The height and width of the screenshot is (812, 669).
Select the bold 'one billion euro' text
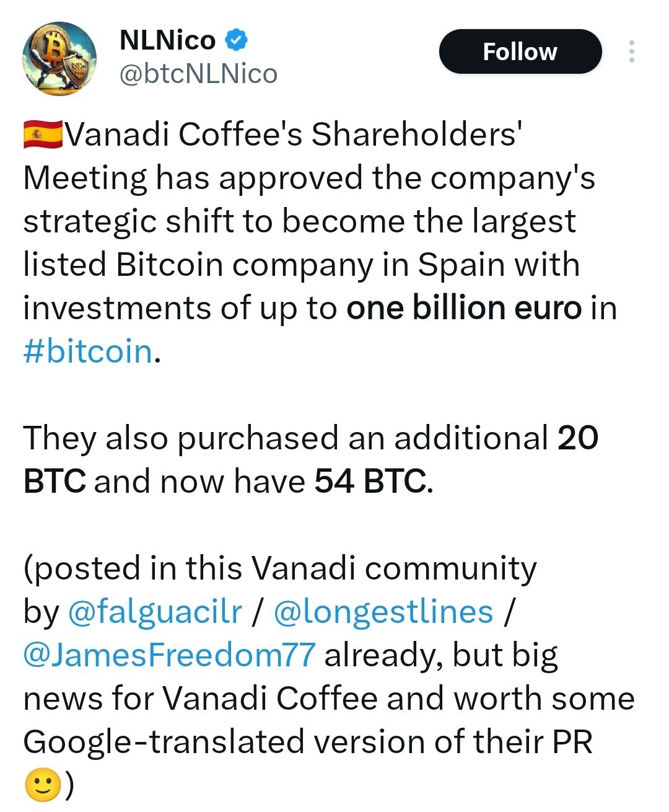coord(464,308)
